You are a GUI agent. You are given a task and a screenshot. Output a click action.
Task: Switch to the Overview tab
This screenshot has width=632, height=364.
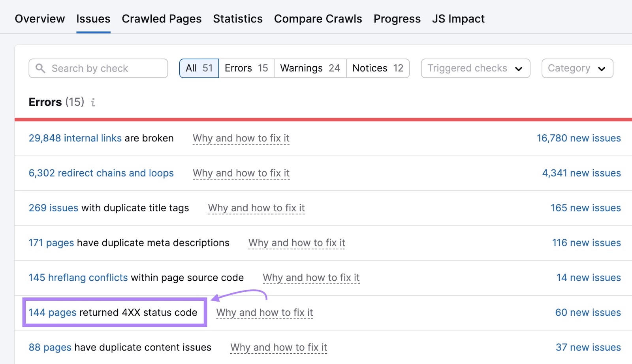[x=40, y=19]
